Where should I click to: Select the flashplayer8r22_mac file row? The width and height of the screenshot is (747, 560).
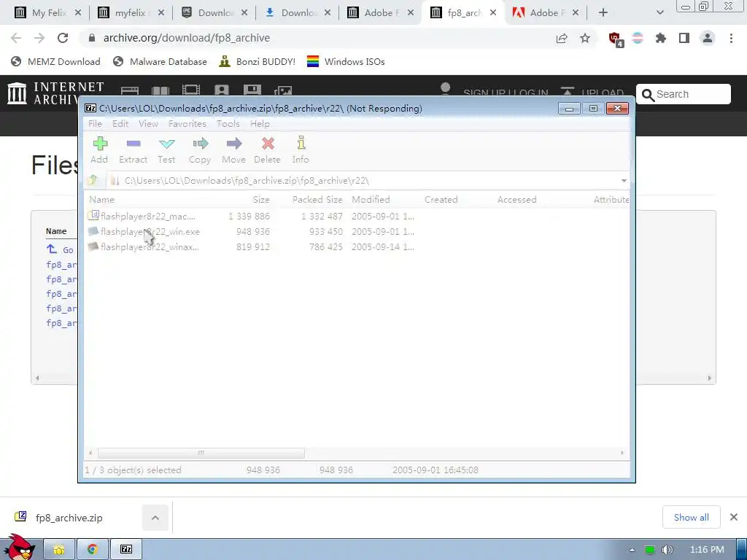point(251,216)
